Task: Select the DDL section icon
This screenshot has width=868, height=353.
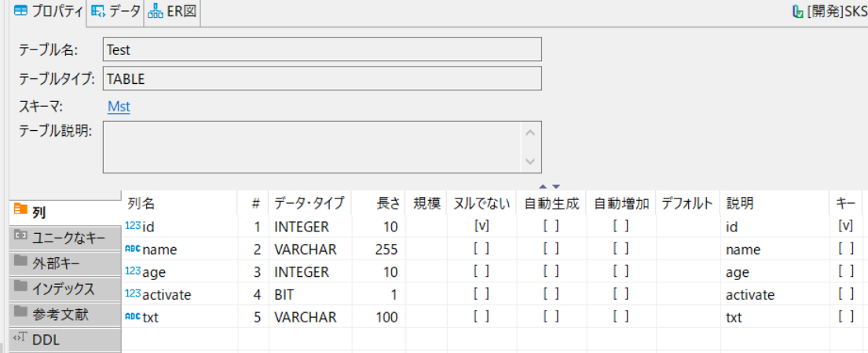Action: point(20,339)
